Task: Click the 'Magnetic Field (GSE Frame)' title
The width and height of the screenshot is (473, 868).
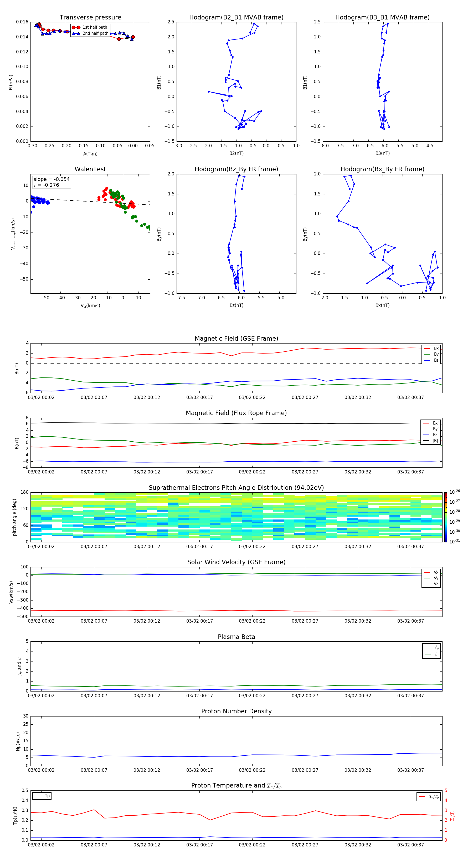Action: [236, 339]
